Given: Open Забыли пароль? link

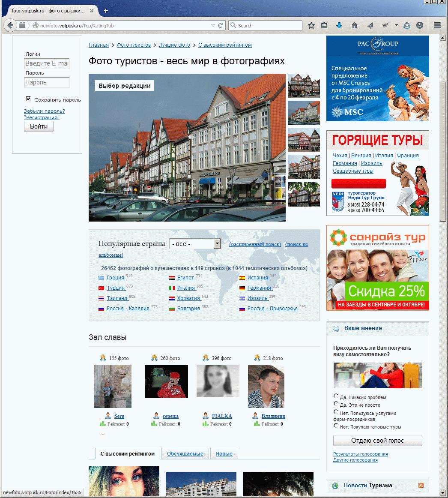Looking at the screenshot, I should (45, 111).
